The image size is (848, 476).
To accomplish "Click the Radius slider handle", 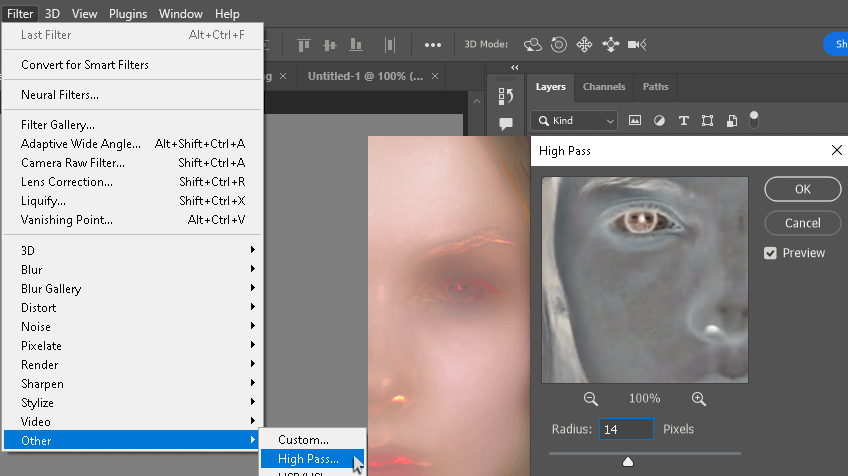I will click(628, 461).
